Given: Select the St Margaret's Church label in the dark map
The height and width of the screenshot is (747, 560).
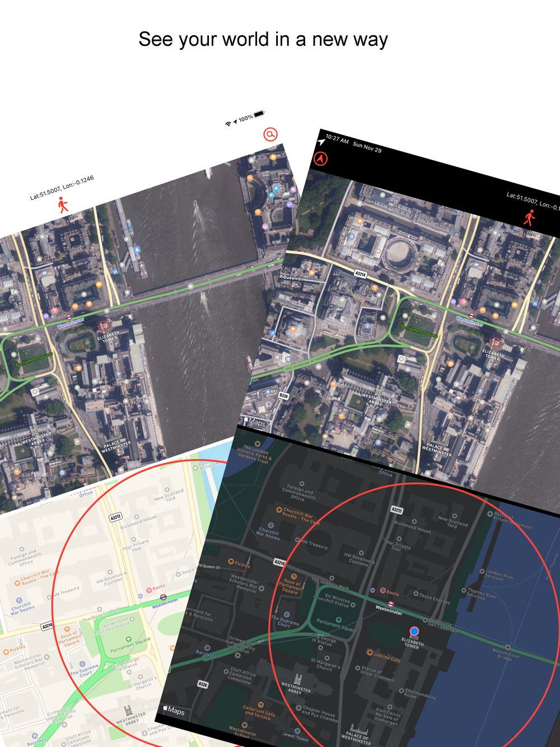Looking at the screenshot, I should pos(325,664).
